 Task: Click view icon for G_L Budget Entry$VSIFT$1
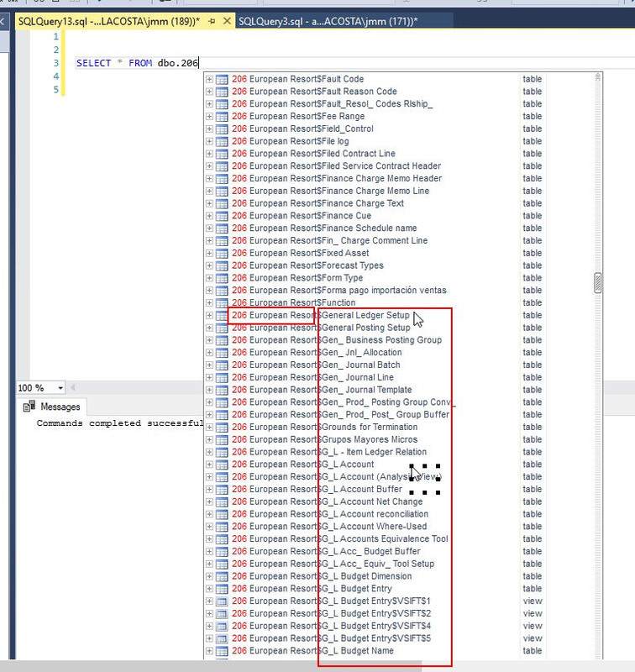[222, 601]
